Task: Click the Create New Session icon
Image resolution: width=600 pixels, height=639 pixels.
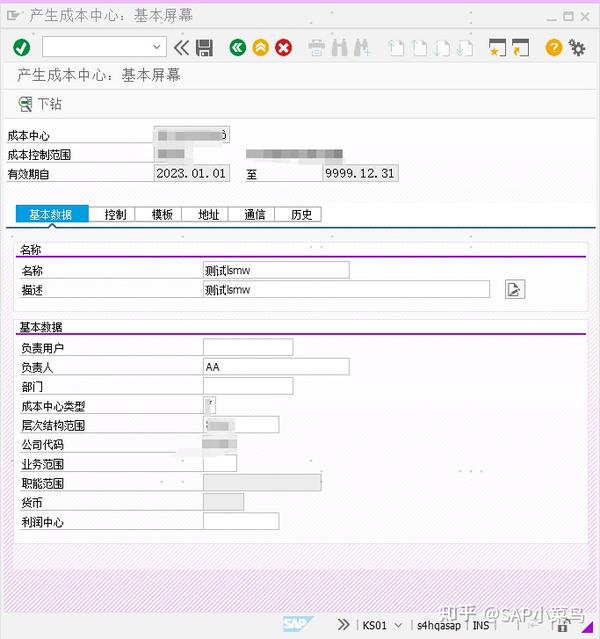Action: [497, 48]
